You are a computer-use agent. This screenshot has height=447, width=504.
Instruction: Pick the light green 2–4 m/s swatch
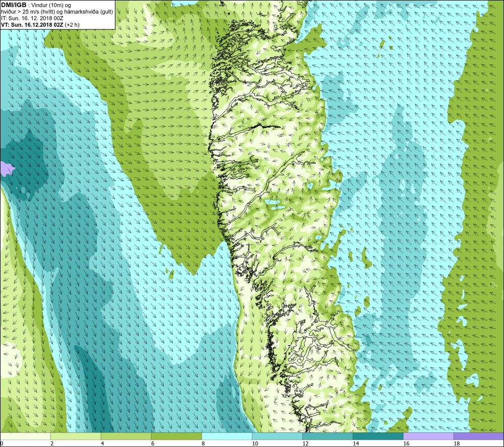click(76, 436)
